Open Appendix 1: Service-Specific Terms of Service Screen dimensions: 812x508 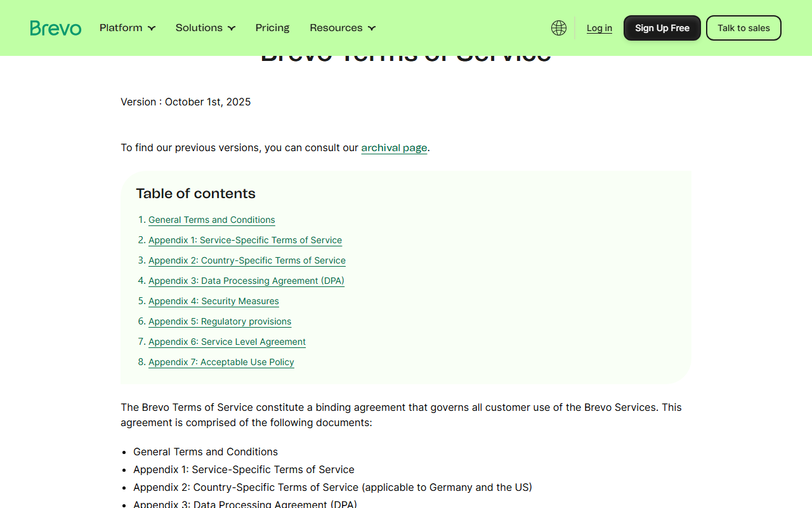pyautogui.click(x=246, y=240)
